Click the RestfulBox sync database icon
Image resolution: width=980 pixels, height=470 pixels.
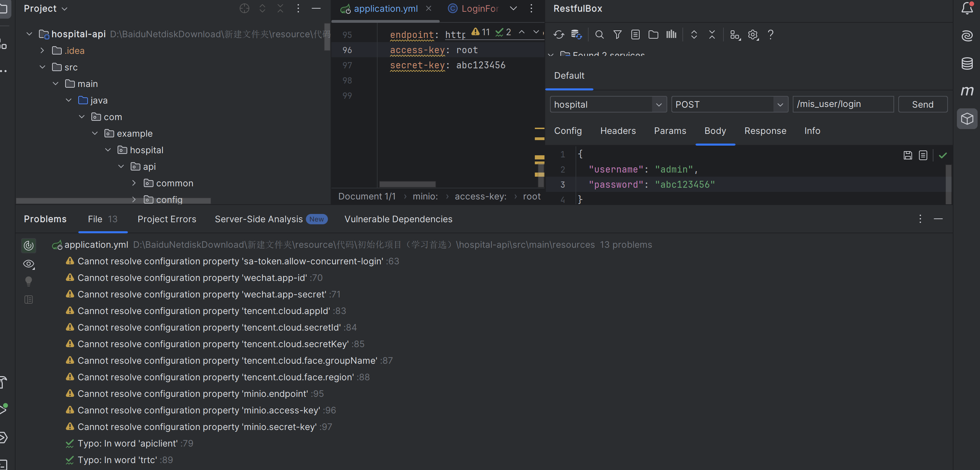point(576,35)
